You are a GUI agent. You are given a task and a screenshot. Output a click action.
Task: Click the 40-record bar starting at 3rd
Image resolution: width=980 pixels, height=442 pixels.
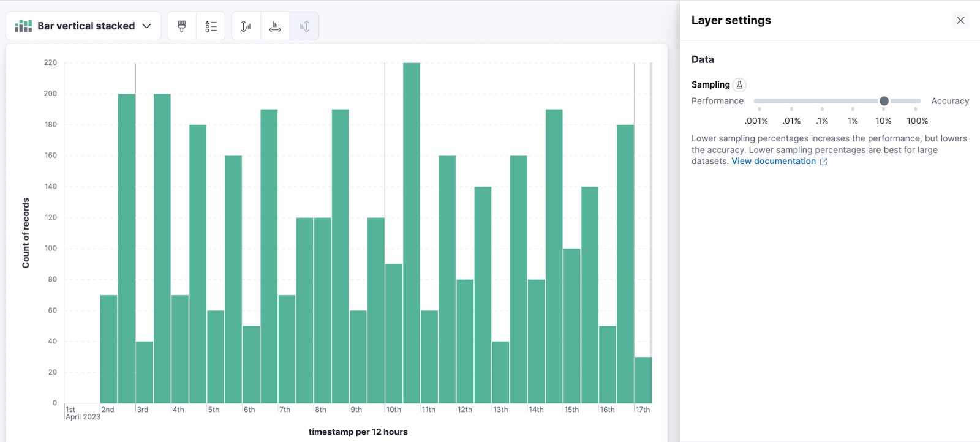[145, 372]
